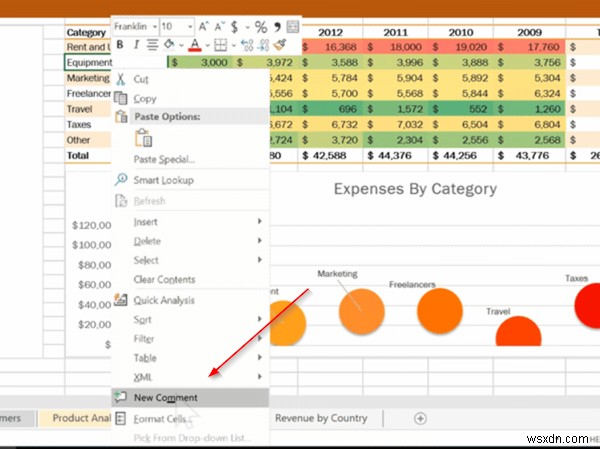Image resolution: width=600 pixels, height=449 pixels.
Task: Click the Format Painter brush icon
Action: click(278, 45)
